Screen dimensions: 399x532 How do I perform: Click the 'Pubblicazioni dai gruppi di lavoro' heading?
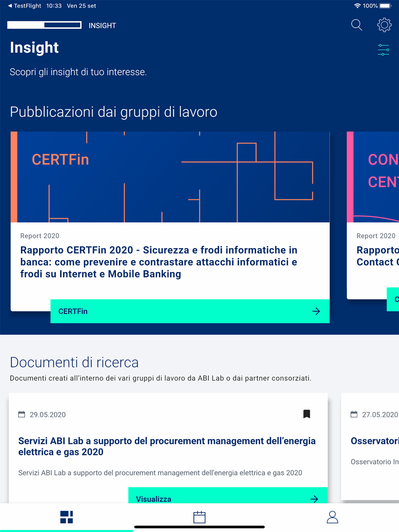[114, 112]
